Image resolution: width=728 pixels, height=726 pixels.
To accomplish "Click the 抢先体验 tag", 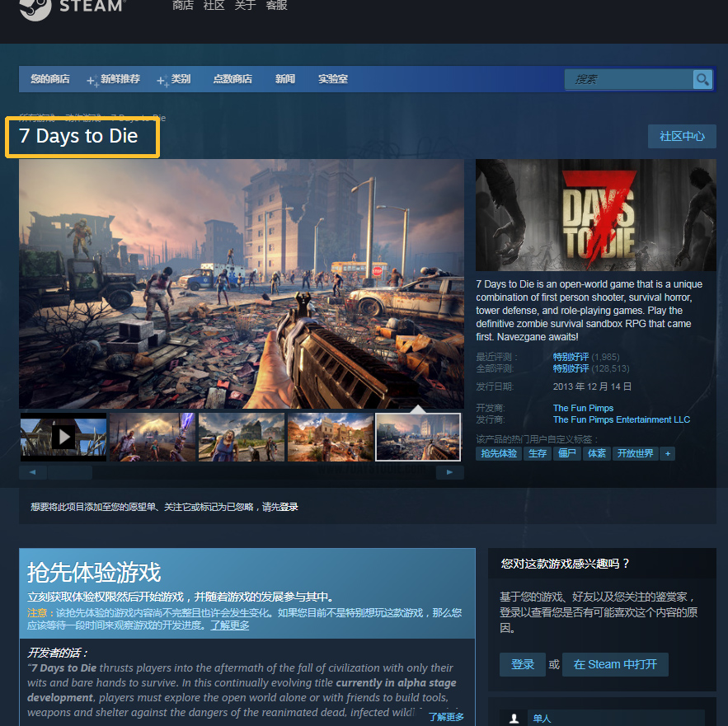I will coord(499,453).
